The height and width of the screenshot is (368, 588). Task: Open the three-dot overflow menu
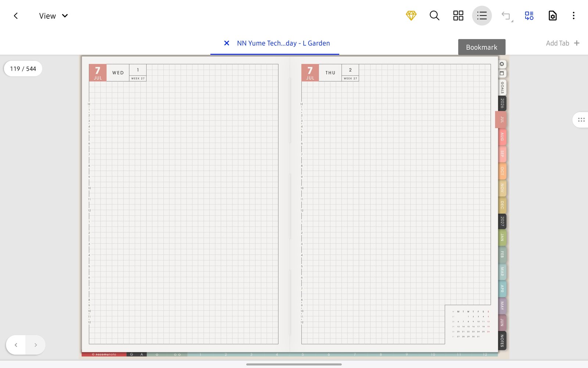573,15
